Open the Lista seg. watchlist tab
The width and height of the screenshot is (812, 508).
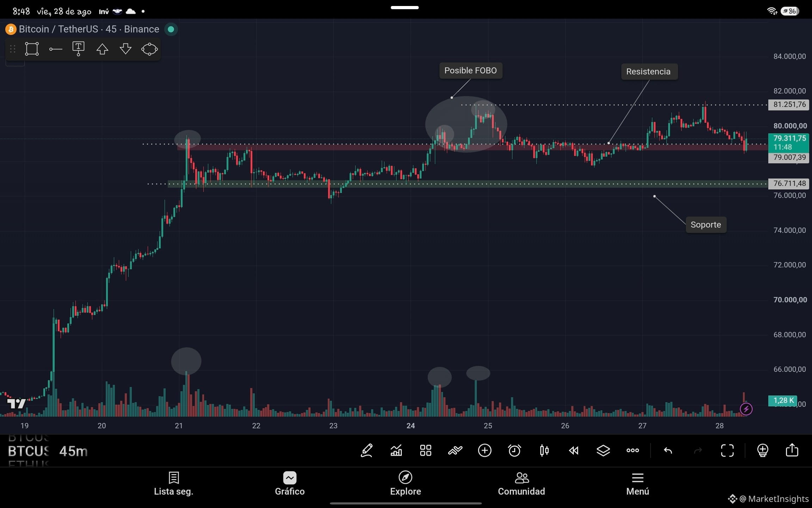point(174,484)
